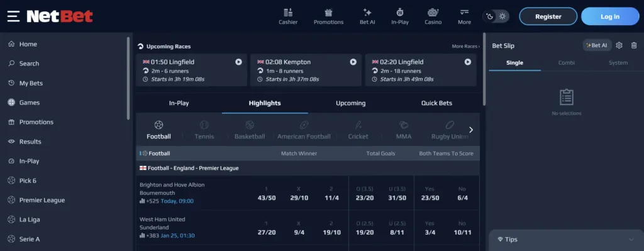This screenshot has height=251, width=644.
Task: Expand the Tips panel chevron
Action: 631,240
